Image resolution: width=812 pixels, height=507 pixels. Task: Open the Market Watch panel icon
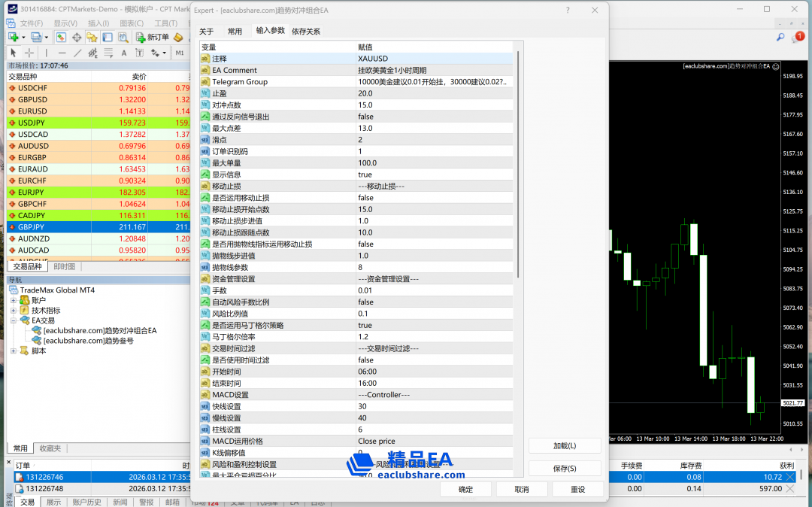[x=61, y=37]
